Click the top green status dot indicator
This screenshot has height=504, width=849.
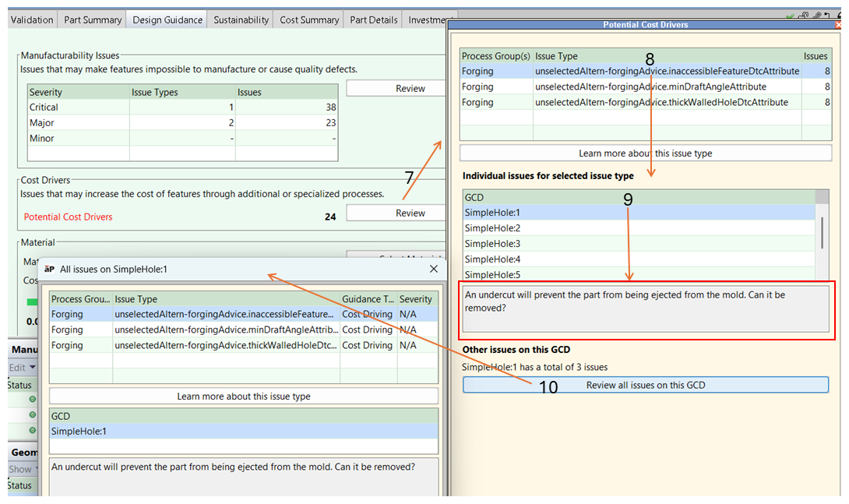[x=33, y=400]
